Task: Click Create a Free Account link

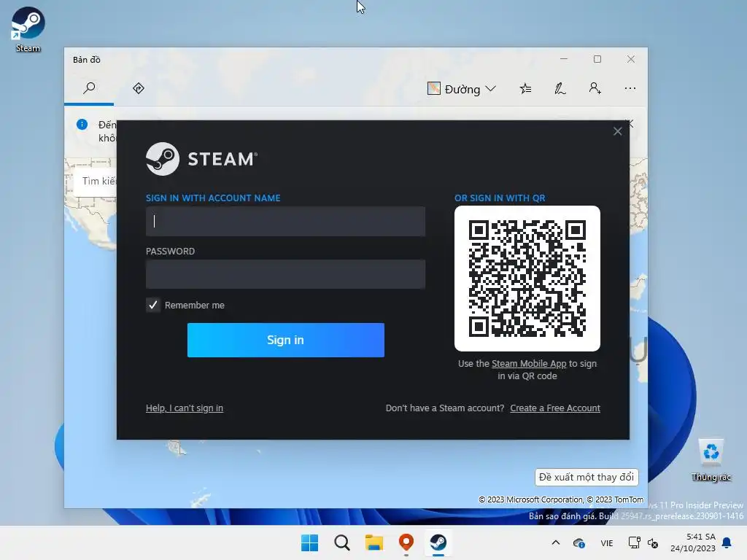Action: [x=555, y=408]
